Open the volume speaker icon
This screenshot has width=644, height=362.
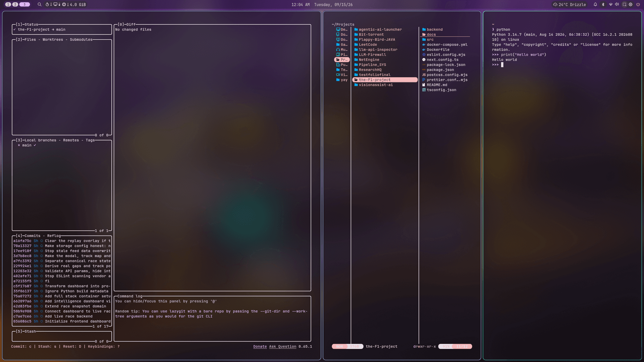[617, 5]
